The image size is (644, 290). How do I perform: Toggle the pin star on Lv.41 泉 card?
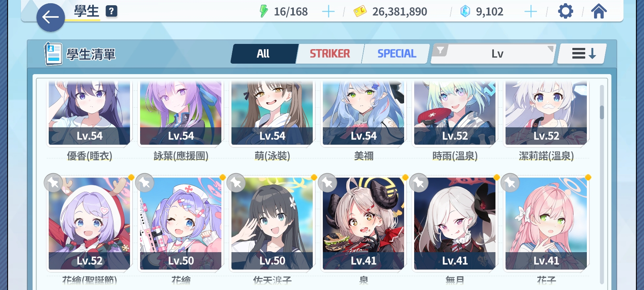(327, 183)
